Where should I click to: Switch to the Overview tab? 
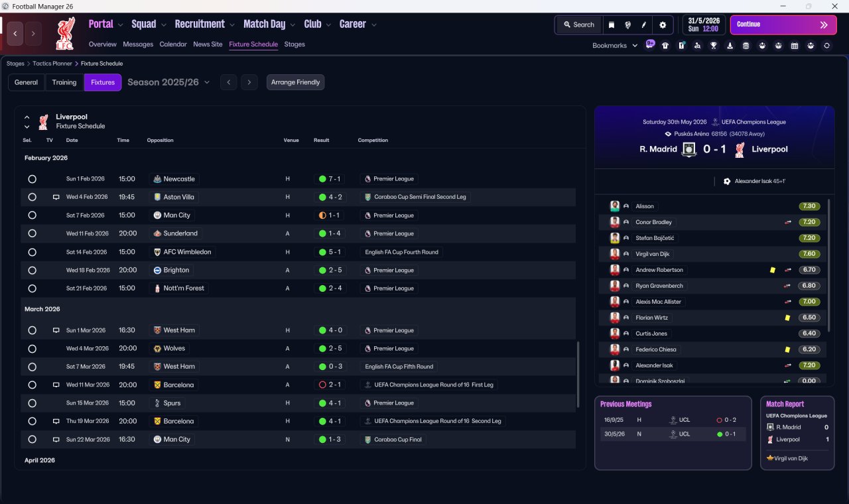coord(103,44)
